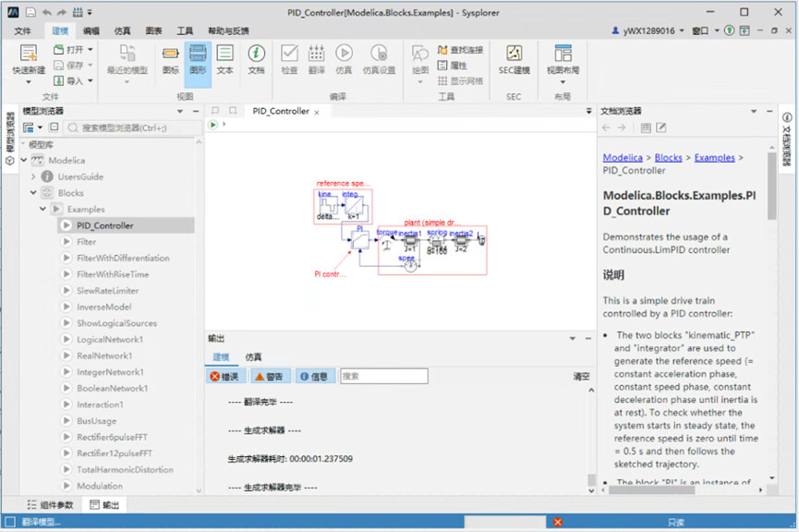Click the PI controller block in diagram
The image size is (799, 532).
click(359, 239)
